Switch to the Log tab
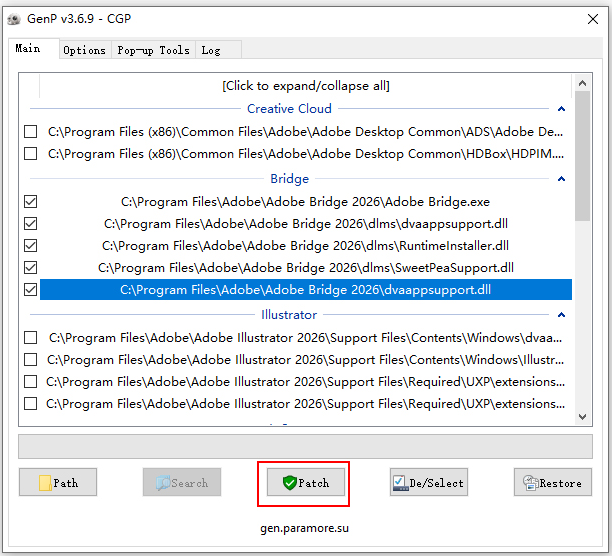The width and height of the screenshot is (612, 556). click(x=219, y=50)
